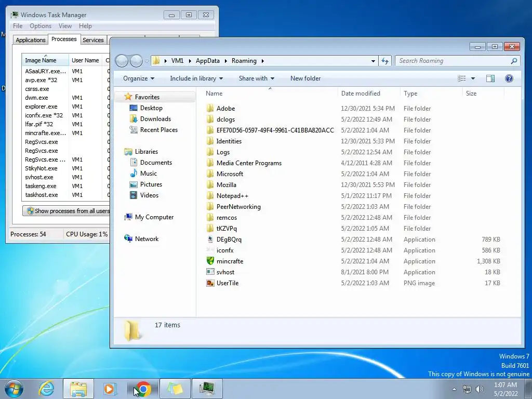Toggle the preview pane button
Image resolution: width=532 pixels, height=399 pixels.
point(490,78)
